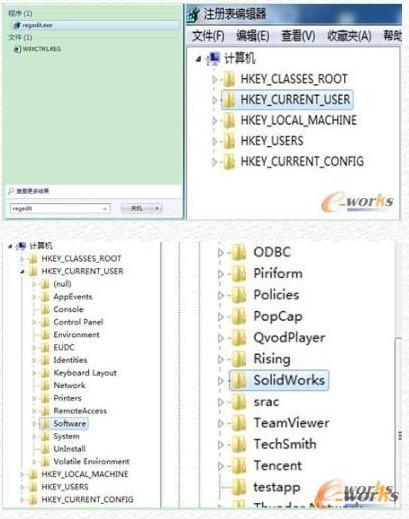
Task: Click the SolidWorks key folder icon
Action: coord(239,380)
